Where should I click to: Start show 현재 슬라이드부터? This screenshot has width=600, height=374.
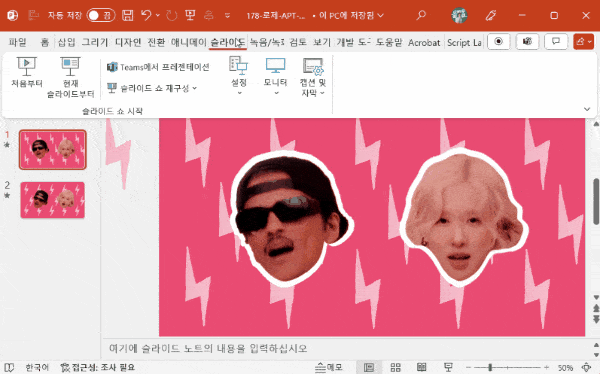pyautogui.click(x=70, y=77)
